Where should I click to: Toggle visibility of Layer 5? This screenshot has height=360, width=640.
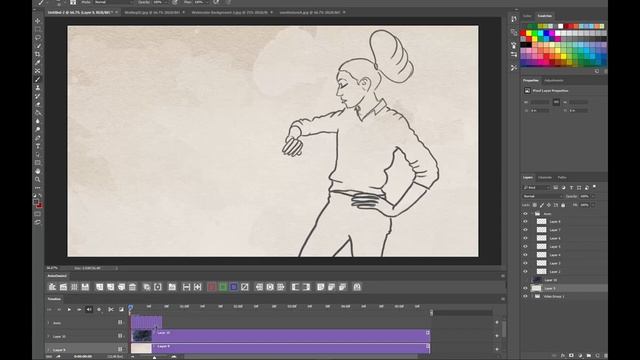(x=525, y=247)
